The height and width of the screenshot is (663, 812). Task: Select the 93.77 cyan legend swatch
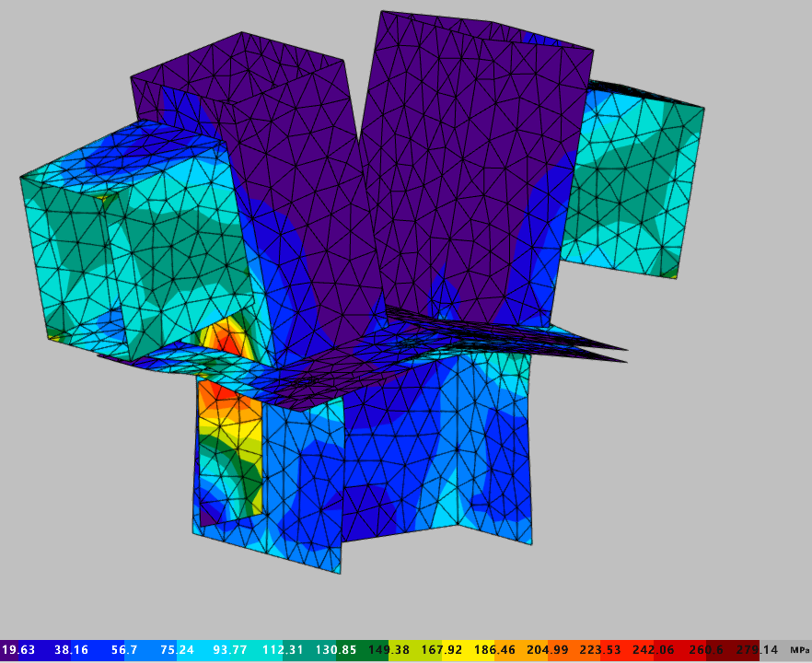[x=230, y=650]
